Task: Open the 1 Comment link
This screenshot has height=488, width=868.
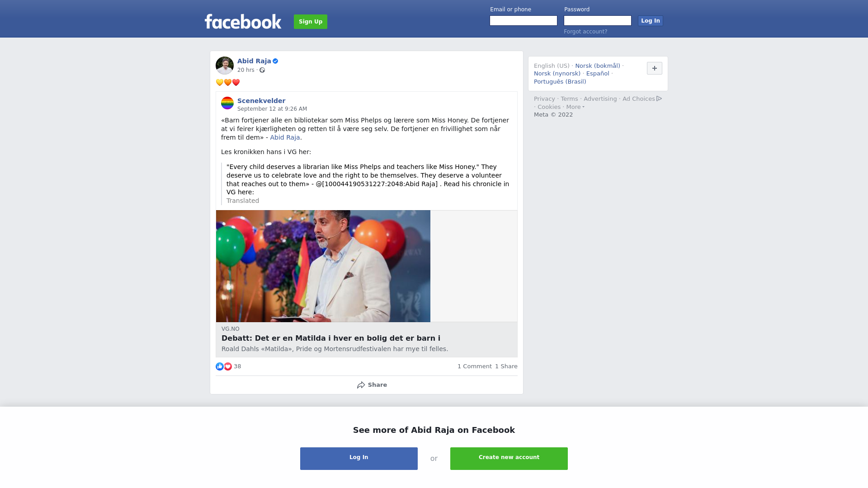Action: coord(474,366)
